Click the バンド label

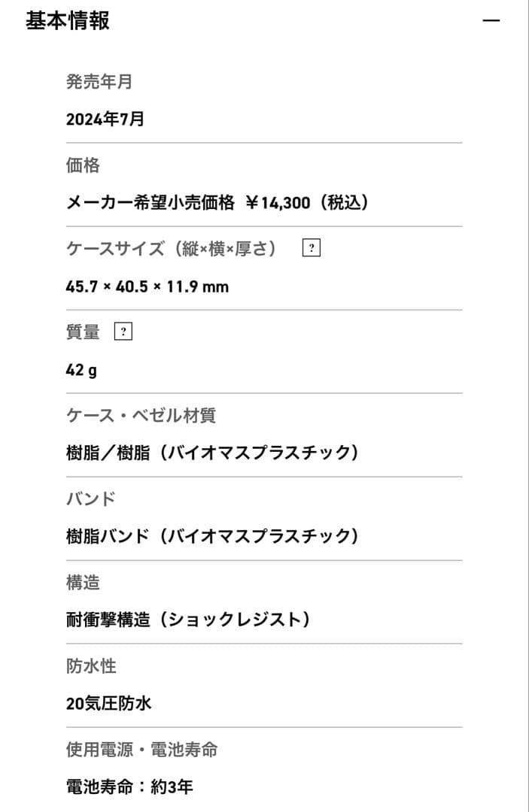tap(91, 499)
